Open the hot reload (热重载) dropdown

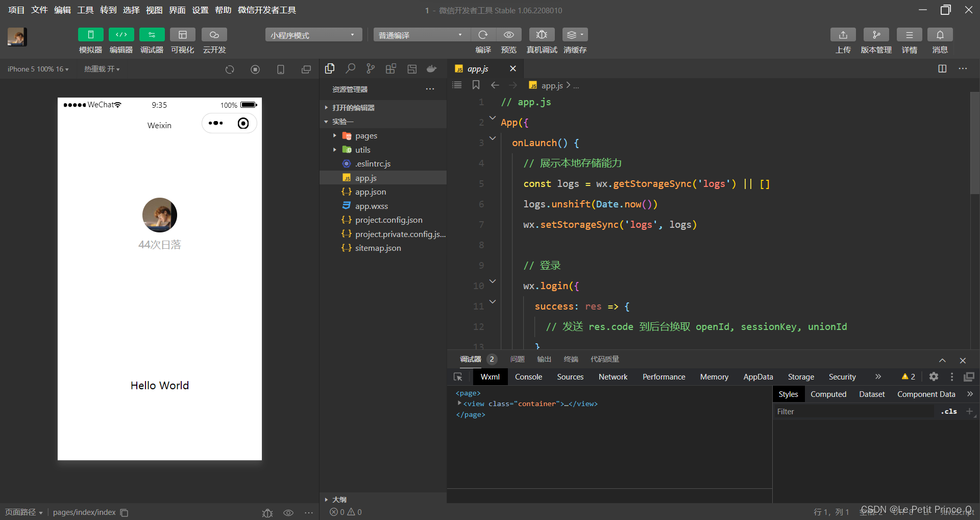coord(102,69)
